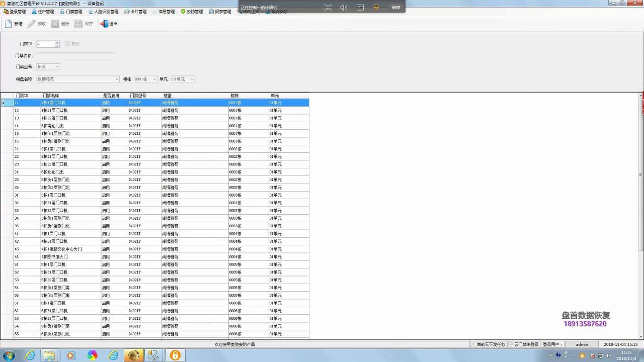Click 云门禁未登录 status toggle
Screen dimensions: 644x362
(527, 344)
